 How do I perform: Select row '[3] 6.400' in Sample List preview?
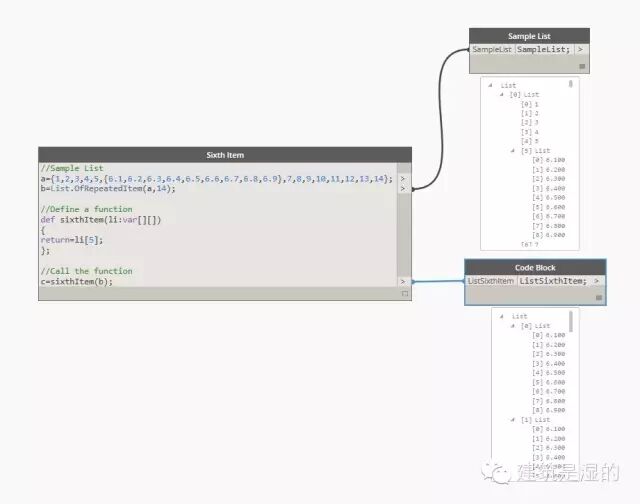(549, 188)
